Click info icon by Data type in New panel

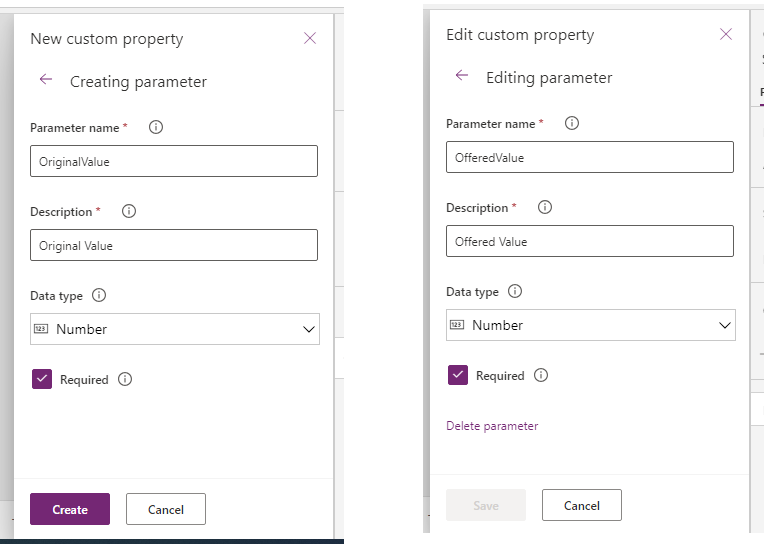click(x=99, y=296)
